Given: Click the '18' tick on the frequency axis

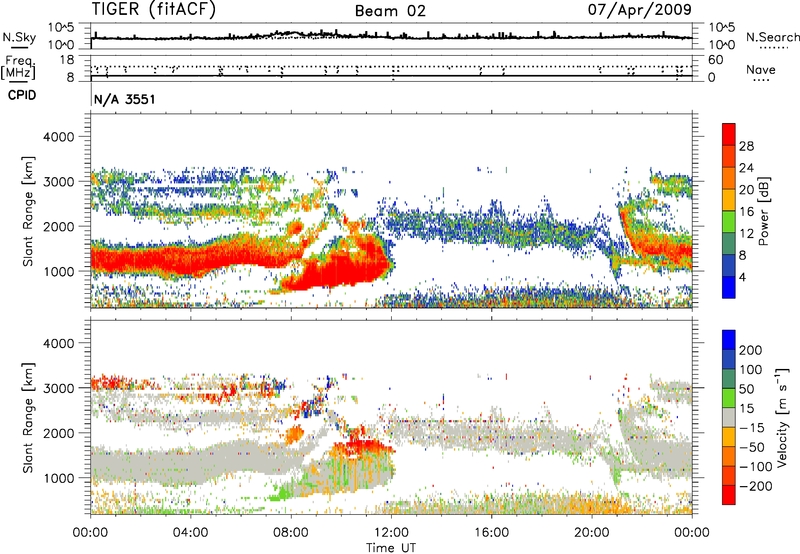Looking at the screenshot, I should (66, 60).
